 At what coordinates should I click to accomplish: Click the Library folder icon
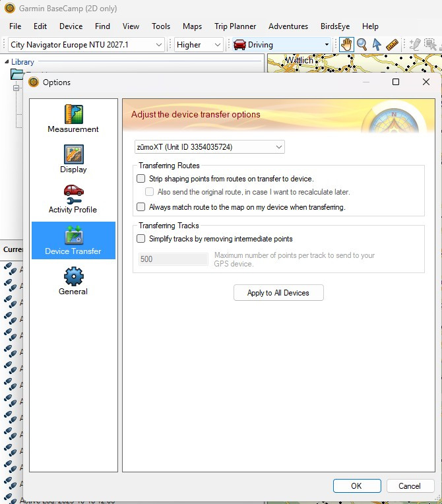16,75
